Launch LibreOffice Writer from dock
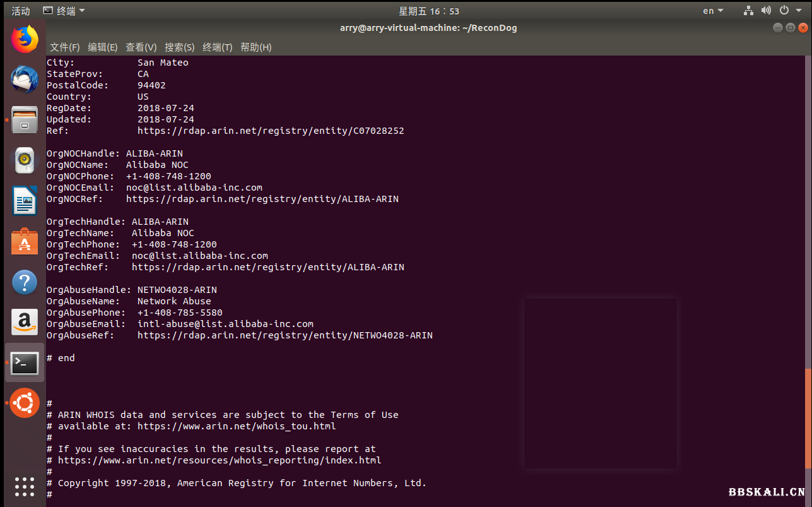 pos(25,201)
